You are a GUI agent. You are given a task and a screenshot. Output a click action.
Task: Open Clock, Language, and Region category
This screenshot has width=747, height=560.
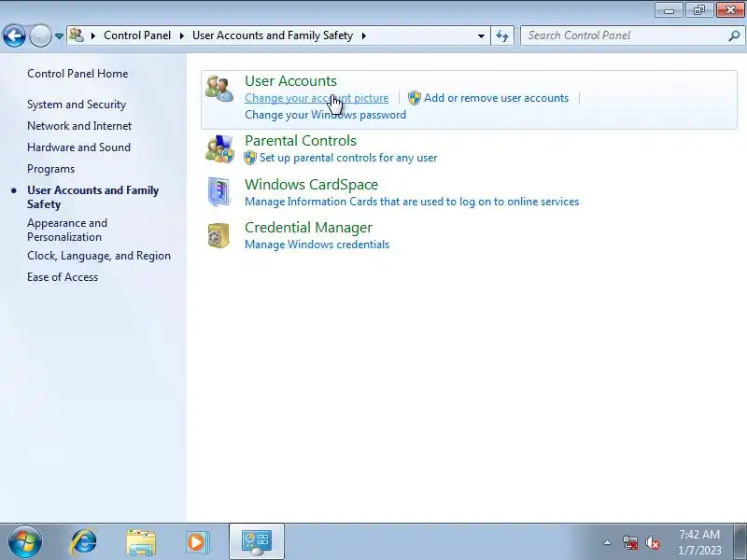click(99, 256)
